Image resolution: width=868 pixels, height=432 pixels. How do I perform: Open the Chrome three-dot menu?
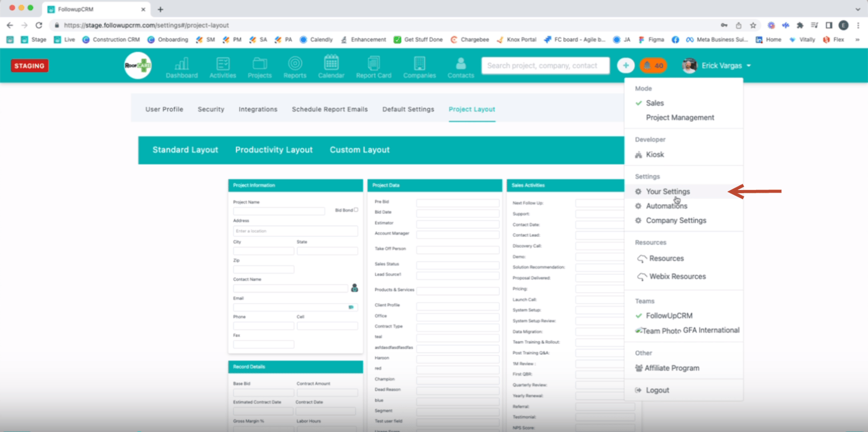coord(858,25)
